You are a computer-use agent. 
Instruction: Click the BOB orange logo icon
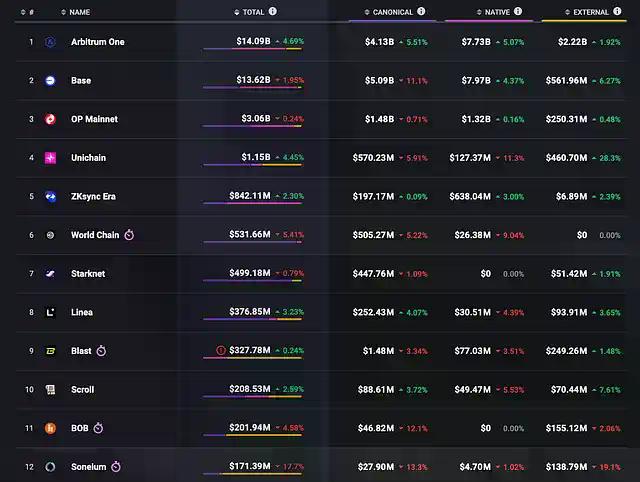50,428
